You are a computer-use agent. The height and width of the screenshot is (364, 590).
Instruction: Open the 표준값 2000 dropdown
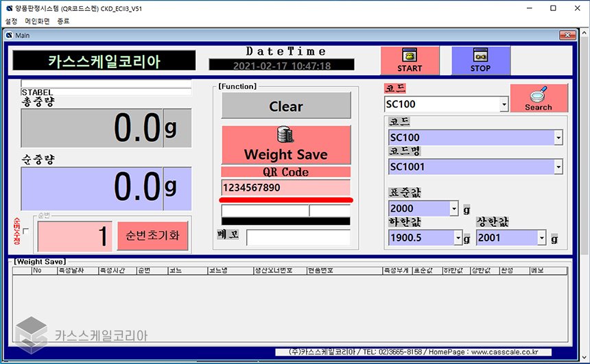click(453, 208)
